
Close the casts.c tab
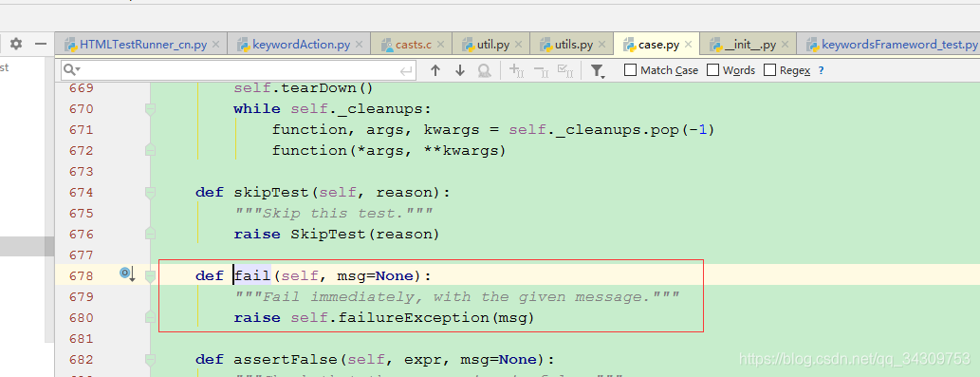coord(440,45)
